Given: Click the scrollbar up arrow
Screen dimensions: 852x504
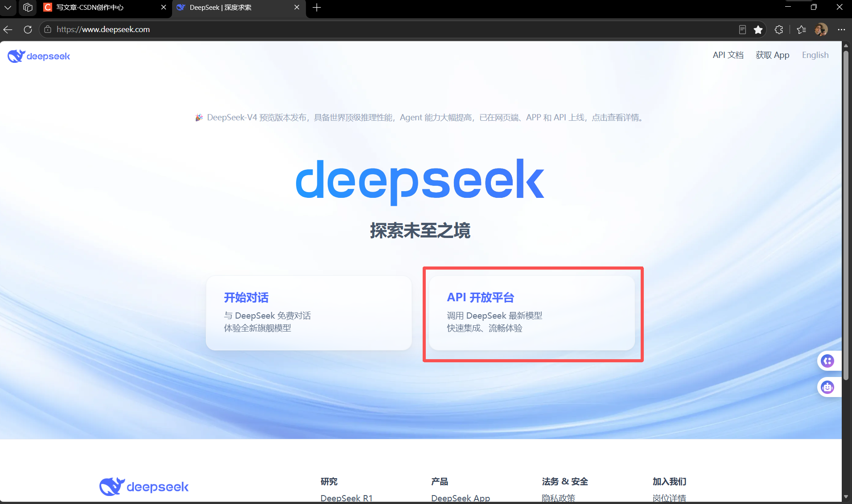Looking at the screenshot, I should coord(846,45).
